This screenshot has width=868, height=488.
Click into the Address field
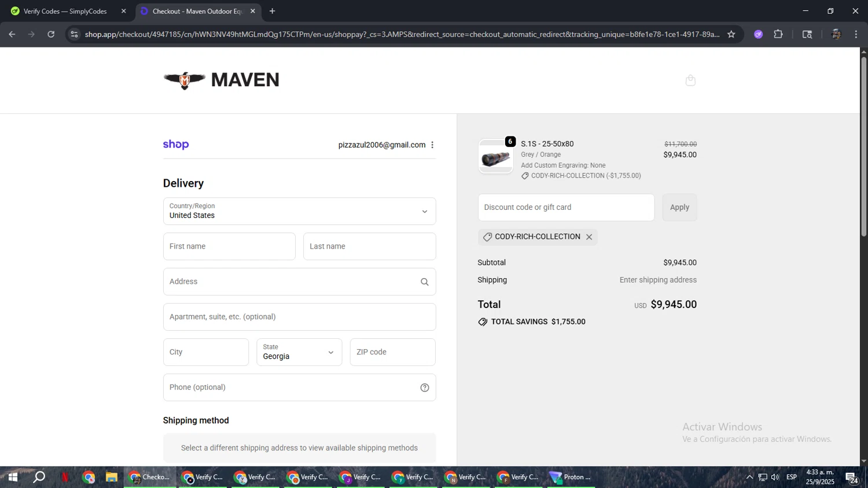tap(299, 282)
